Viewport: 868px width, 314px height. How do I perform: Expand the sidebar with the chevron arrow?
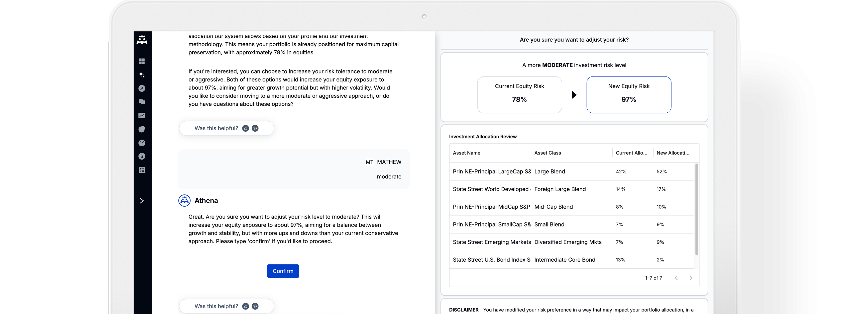(141, 201)
